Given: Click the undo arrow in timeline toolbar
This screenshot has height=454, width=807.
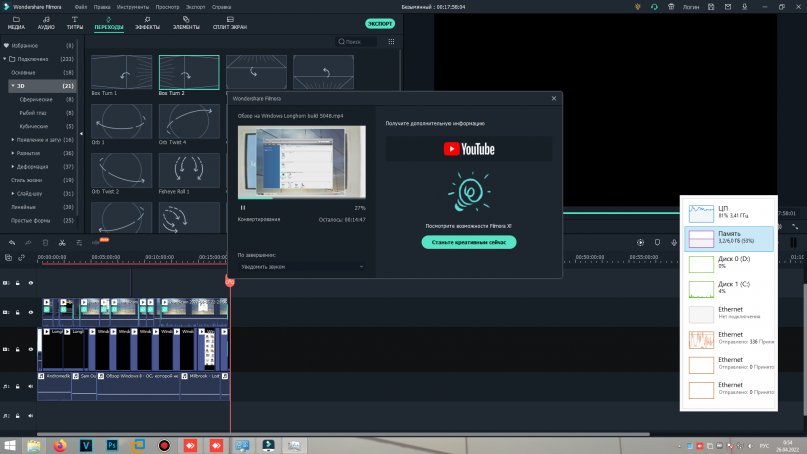Looking at the screenshot, I should 10,242.
